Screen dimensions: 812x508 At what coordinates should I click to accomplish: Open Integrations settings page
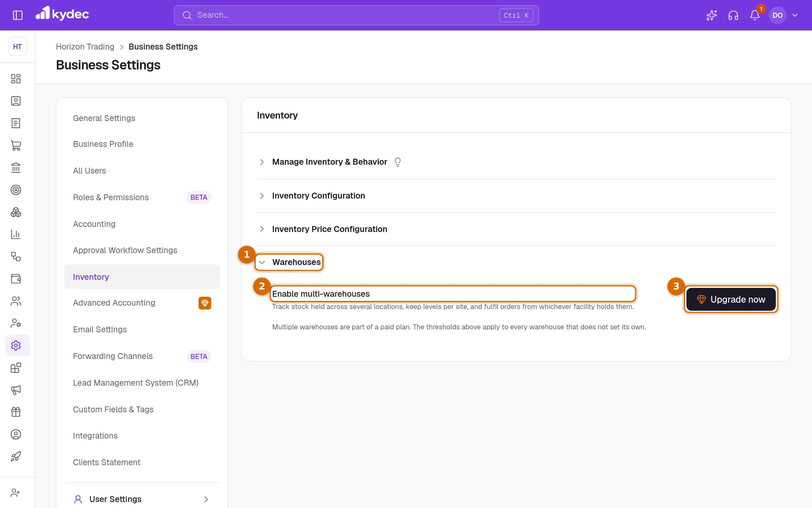click(95, 436)
